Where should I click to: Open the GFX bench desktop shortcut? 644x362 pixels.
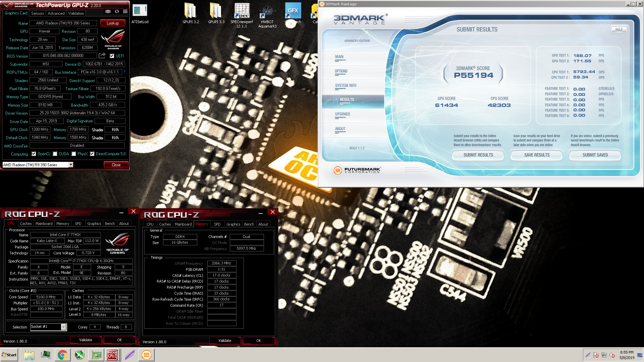click(293, 13)
